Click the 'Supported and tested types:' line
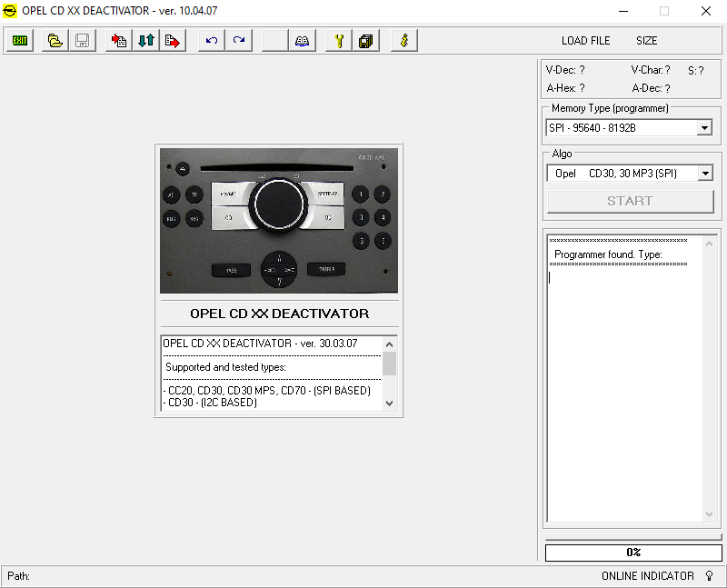The image size is (727, 588). coord(225,367)
